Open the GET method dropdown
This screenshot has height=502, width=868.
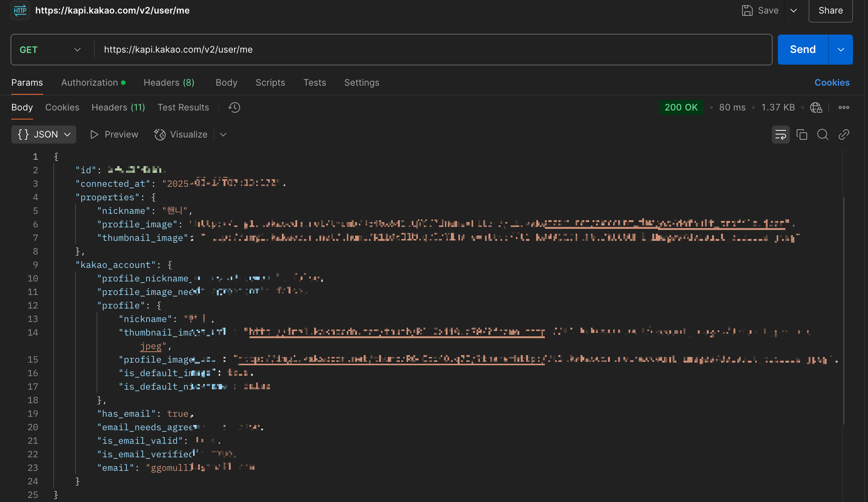pos(50,50)
